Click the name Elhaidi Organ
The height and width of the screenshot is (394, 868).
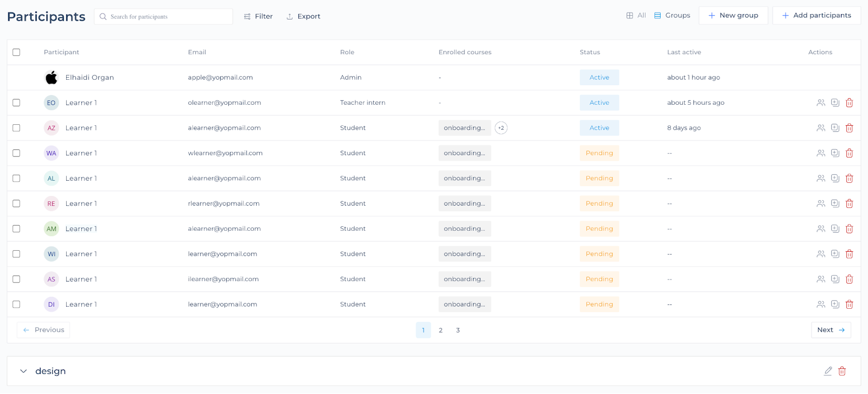90,78
